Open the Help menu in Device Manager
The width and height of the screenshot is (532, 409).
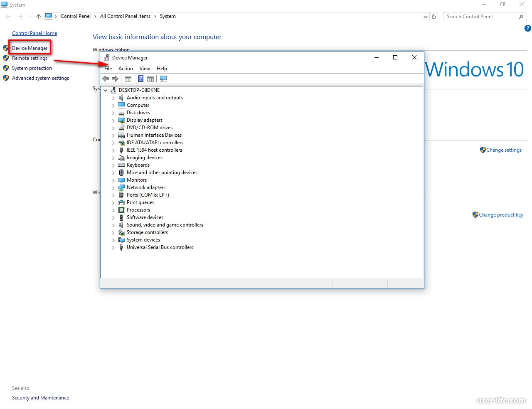162,69
